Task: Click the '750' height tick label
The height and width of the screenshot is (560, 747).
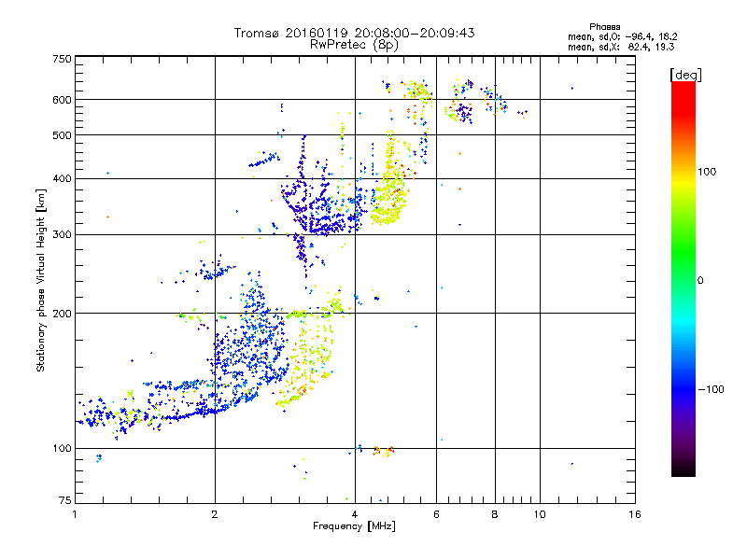Action: click(62, 59)
